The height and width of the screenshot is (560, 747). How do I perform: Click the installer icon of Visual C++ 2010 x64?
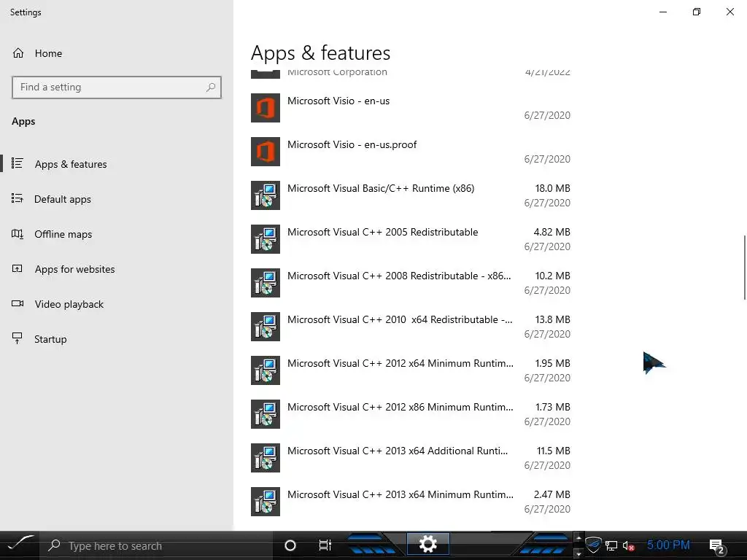tap(266, 327)
